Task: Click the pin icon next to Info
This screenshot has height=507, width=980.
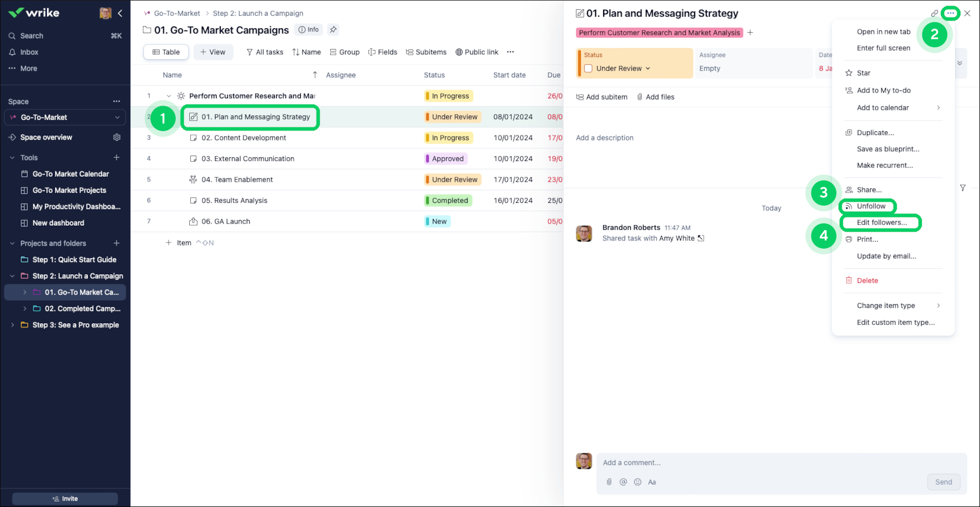Action: [x=333, y=30]
